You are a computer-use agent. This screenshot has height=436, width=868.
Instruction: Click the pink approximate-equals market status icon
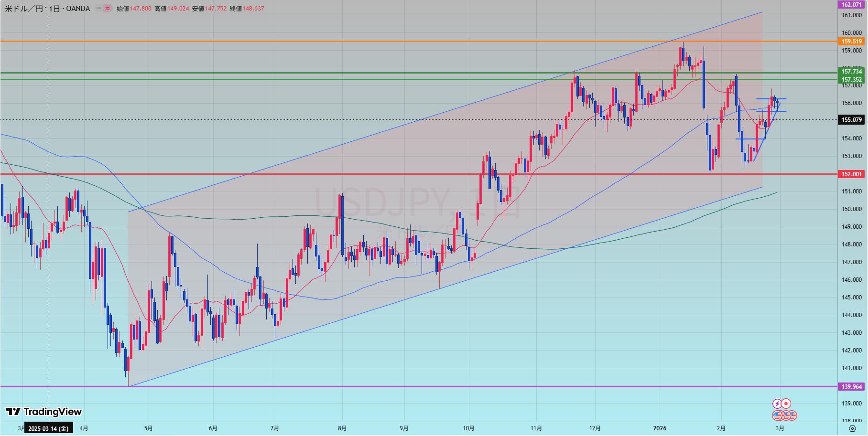(x=108, y=9)
